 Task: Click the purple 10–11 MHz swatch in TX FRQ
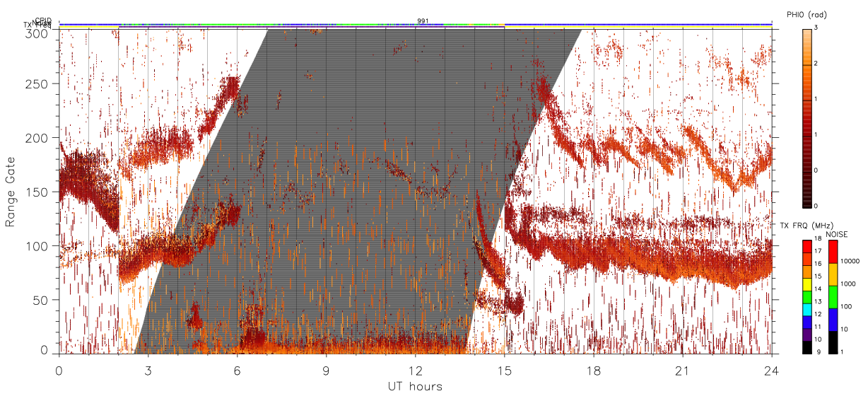tap(807, 335)
